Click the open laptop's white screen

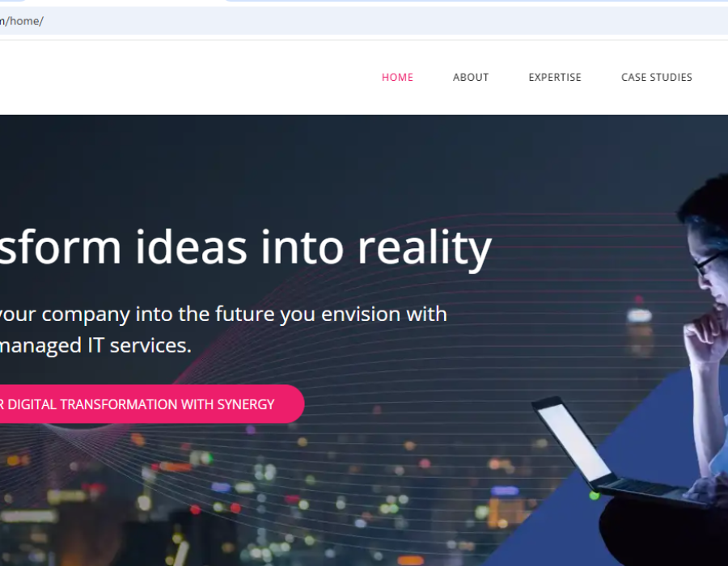click(574, 441)
